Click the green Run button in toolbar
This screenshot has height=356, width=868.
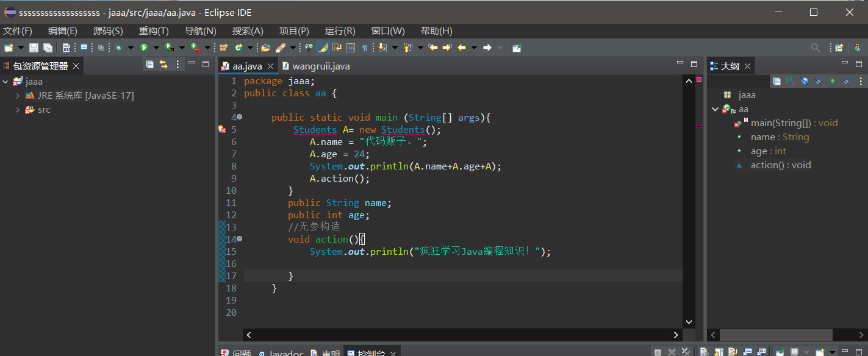144,48
